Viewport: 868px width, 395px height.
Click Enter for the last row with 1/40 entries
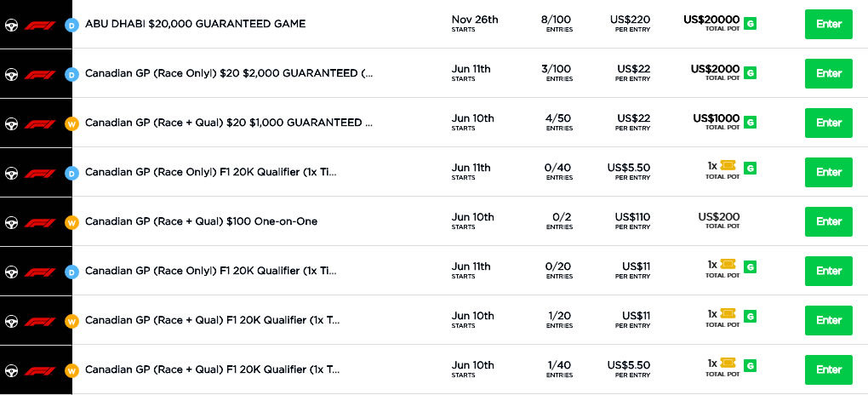click(829, 369)
